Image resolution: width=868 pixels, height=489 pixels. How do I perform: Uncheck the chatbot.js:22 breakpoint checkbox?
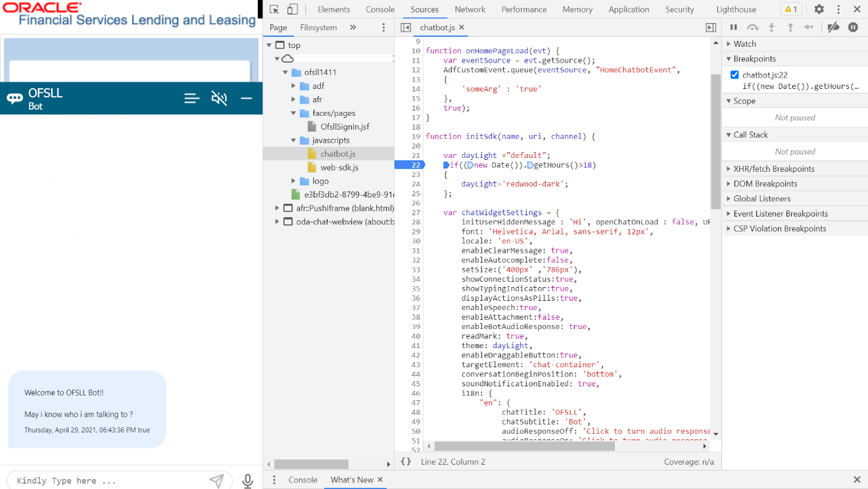[735, 75]
